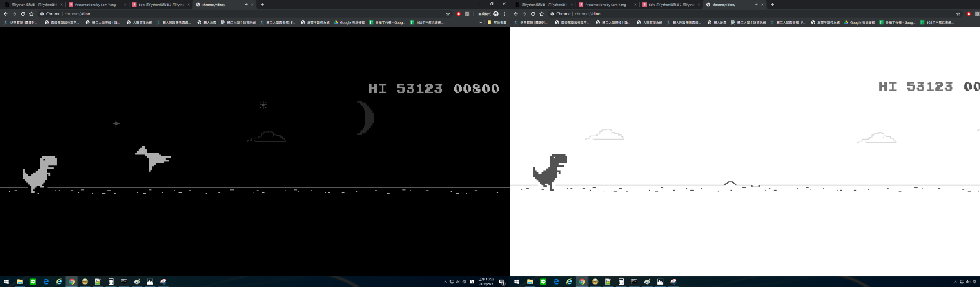Open network status on the clock taskbar
Image resolution: width=980 pixels, height=287 pixels.
coord(452,282)
